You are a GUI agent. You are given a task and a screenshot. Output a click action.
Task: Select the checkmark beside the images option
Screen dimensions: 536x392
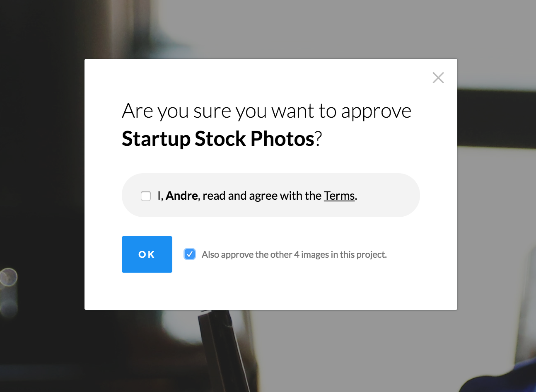coord(190,254)
